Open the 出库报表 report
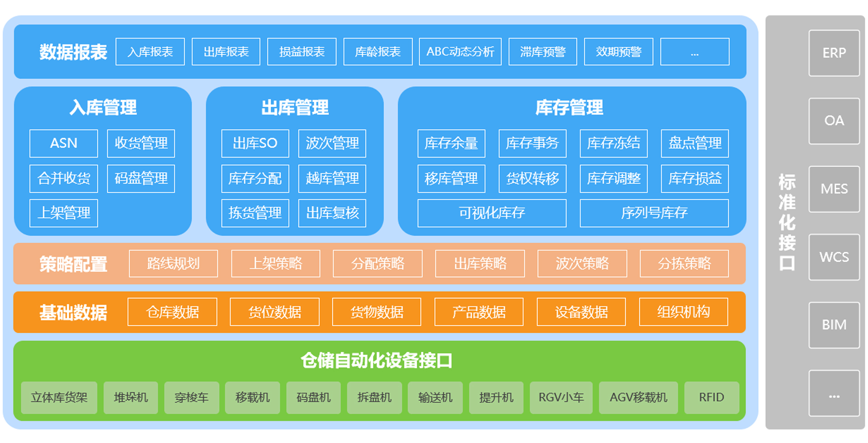Screen dimensions: 868x443 226,52
